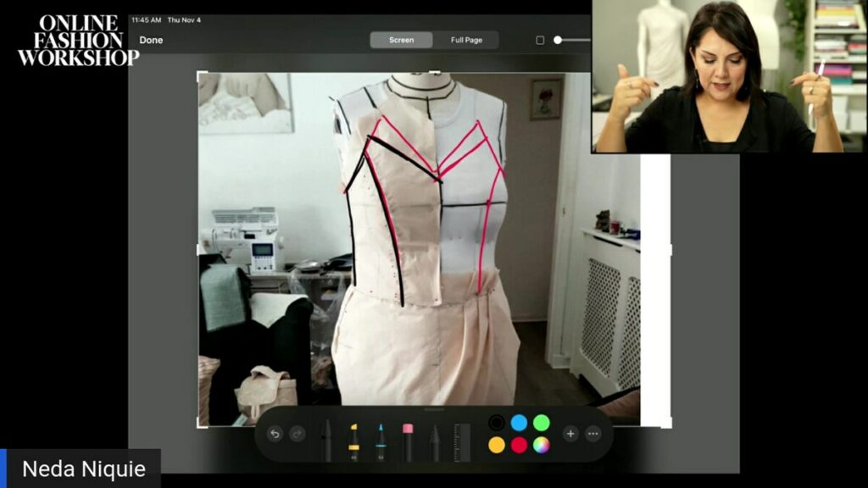This screenshot has height=488, width=868.
Task: Choose the red color swatch
Action: pyautogui.click(x=519, y=445)
